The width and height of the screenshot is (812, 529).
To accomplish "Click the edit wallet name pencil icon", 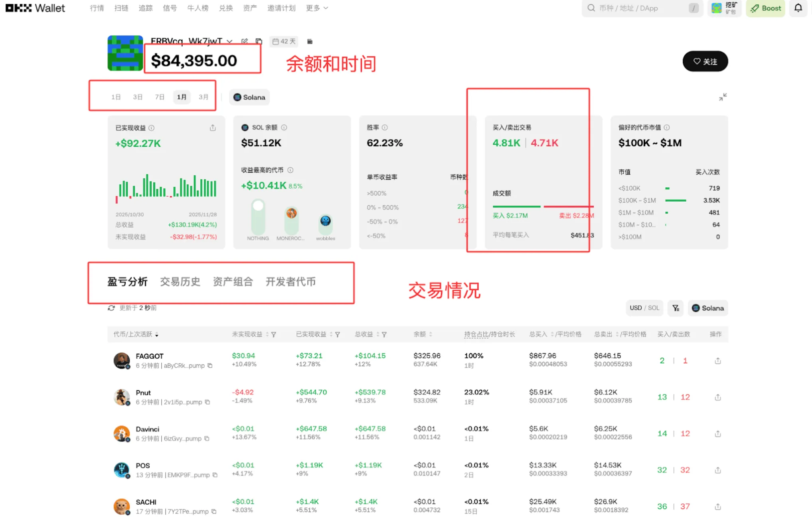I will click(245, 41).
